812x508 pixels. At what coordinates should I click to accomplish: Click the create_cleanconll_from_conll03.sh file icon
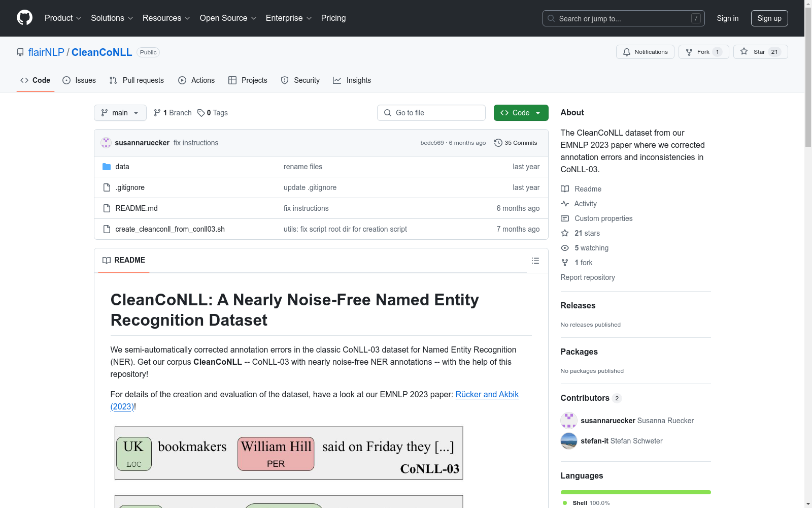tap(107, 229)
